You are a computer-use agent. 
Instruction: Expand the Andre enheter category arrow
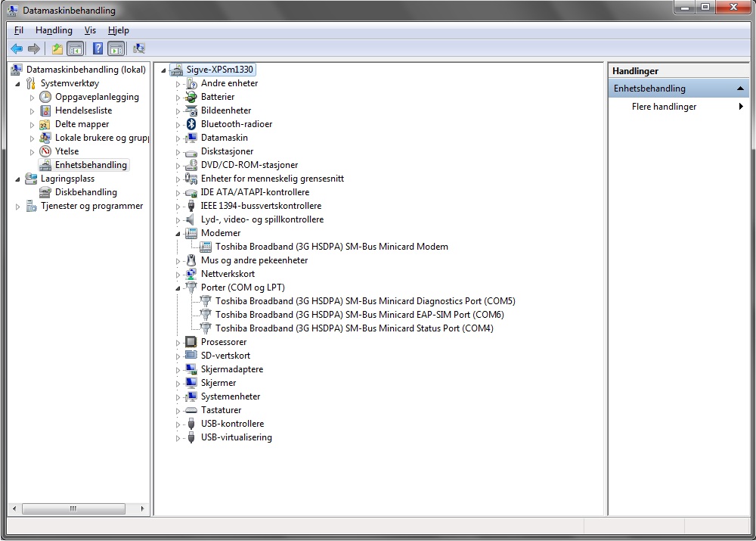pyautogui.click(x=178, y=84)
